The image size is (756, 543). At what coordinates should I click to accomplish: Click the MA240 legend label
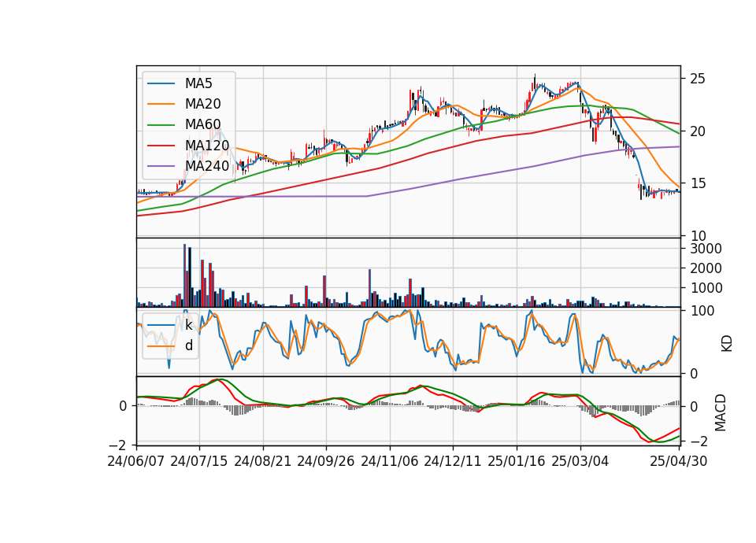207,166
